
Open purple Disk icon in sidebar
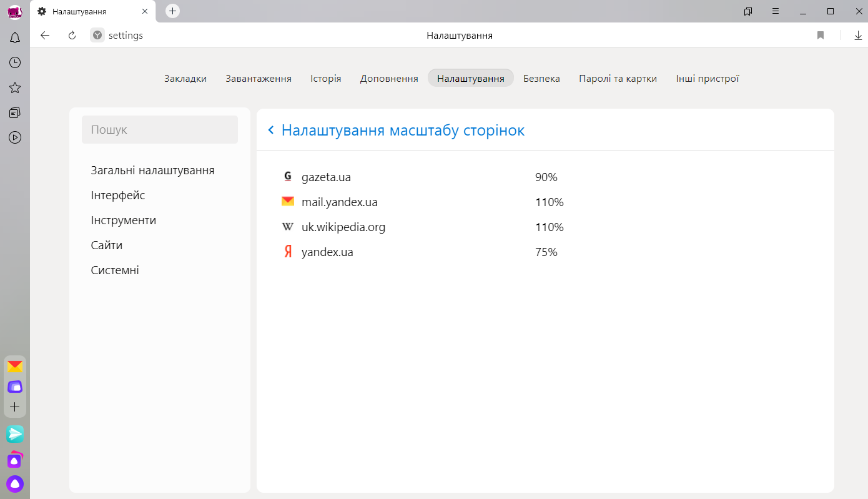(15, 387)
